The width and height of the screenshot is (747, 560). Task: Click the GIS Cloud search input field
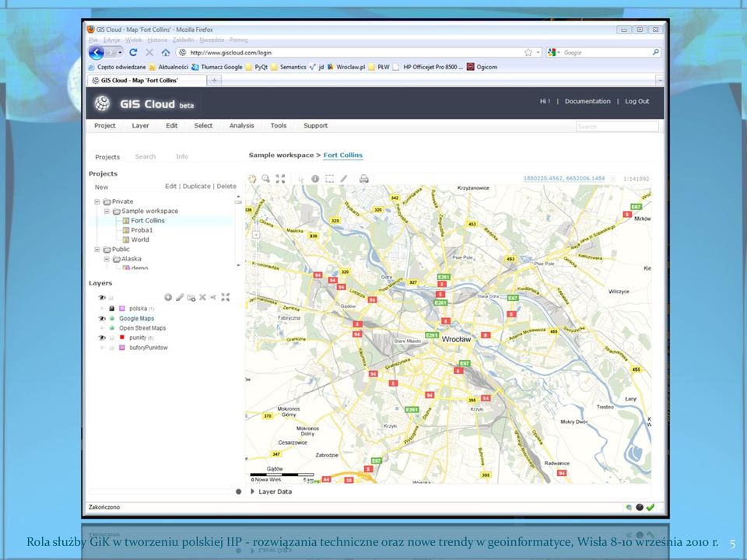[617, 127]
